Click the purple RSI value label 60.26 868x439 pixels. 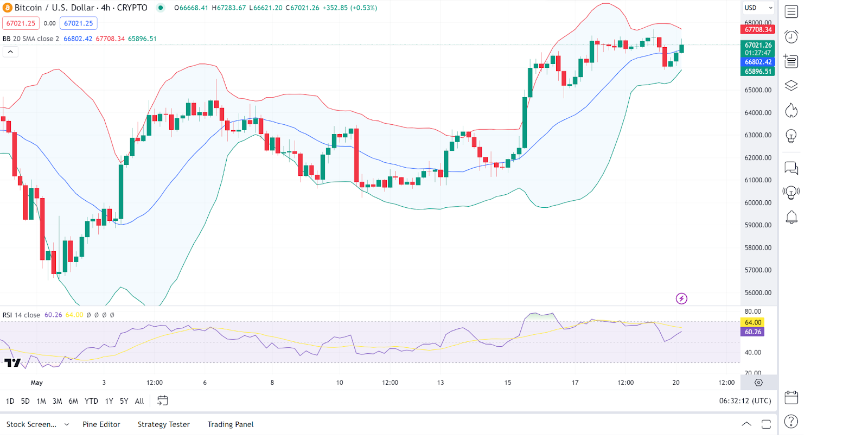(x=752, y=332)
